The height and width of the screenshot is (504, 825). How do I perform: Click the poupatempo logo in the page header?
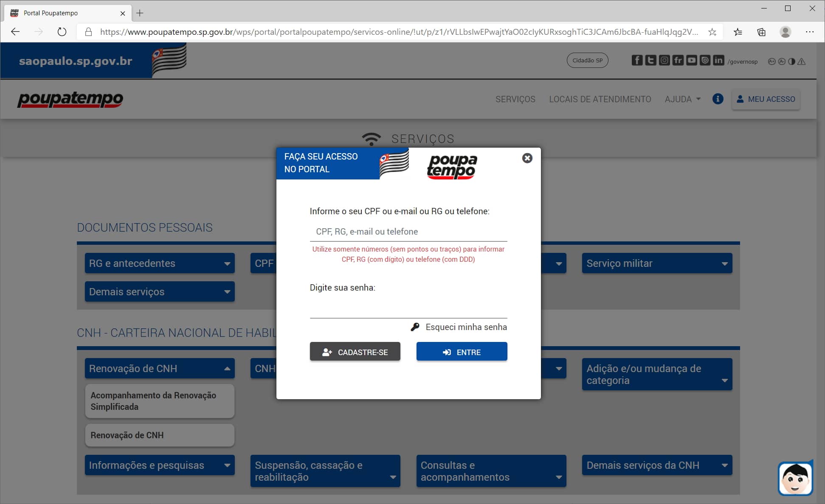tap(70, 99)
